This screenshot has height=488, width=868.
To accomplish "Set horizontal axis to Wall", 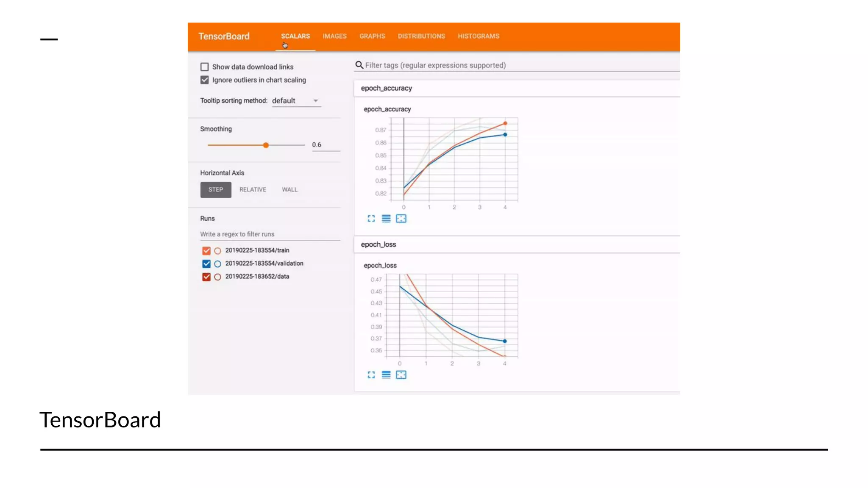I will [289, 190].
